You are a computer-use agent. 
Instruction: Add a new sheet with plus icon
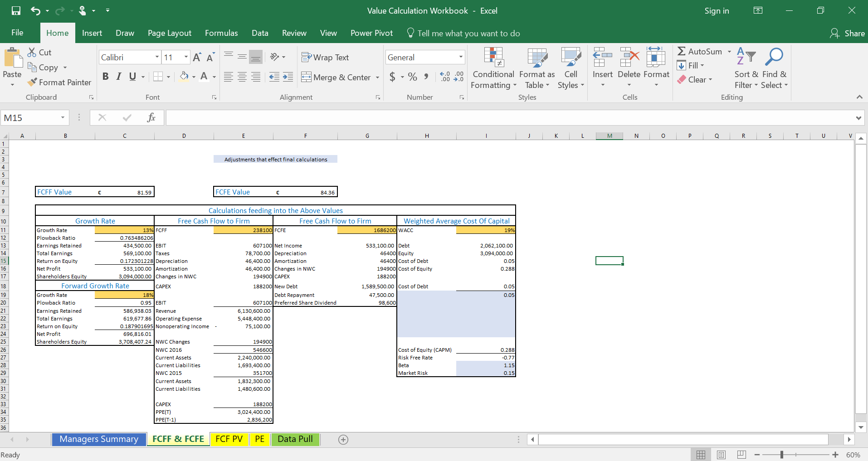(x=343, y=439)
